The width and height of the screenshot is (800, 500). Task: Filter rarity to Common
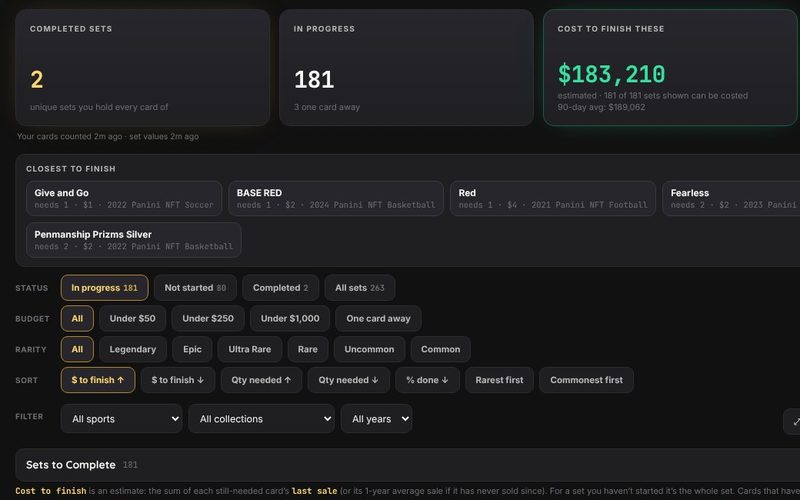[440, 349]
